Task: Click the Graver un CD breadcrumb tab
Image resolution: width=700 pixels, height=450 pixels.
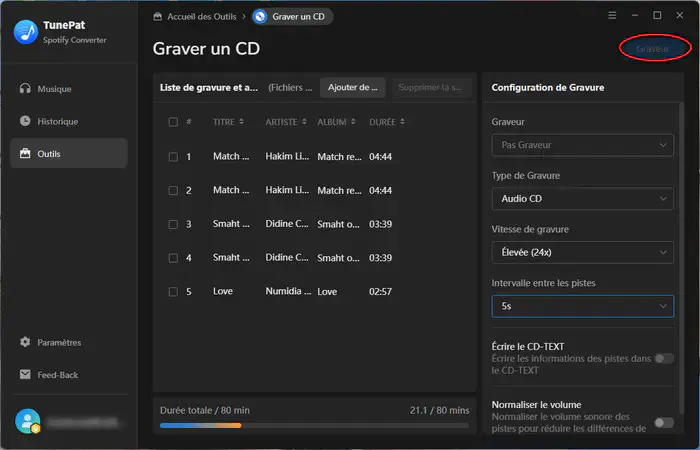Action: [x=292, y=17]
